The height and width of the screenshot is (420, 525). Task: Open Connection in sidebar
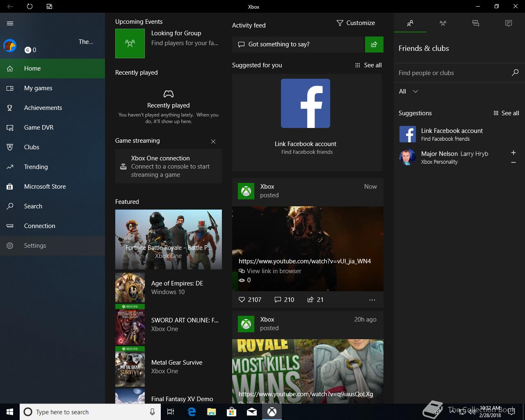[x=52, y=226]
